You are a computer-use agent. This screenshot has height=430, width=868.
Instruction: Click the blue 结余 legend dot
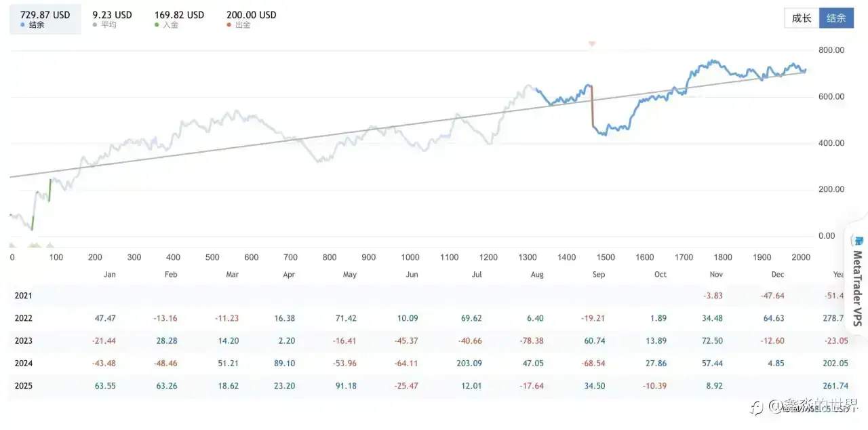point(23,25)
